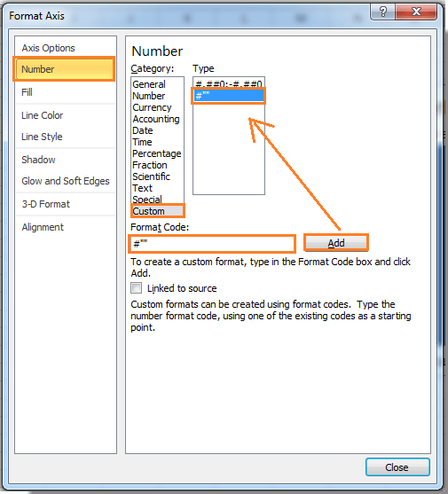The height and width of the screenshot is (494, 448).
Task: Select the #,##0;-#,##0 type entry
Action: [229, 83]
